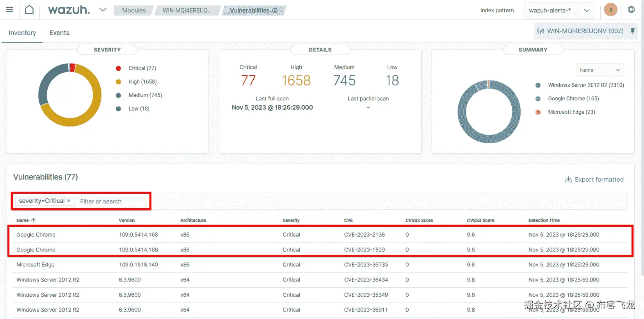
Task: Click CVE-2023-36434 cell
Action: click(x=366, y=280)
